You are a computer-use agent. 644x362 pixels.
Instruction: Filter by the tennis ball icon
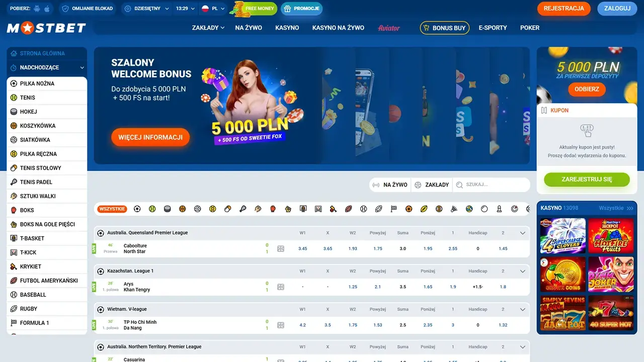[152, 209]
